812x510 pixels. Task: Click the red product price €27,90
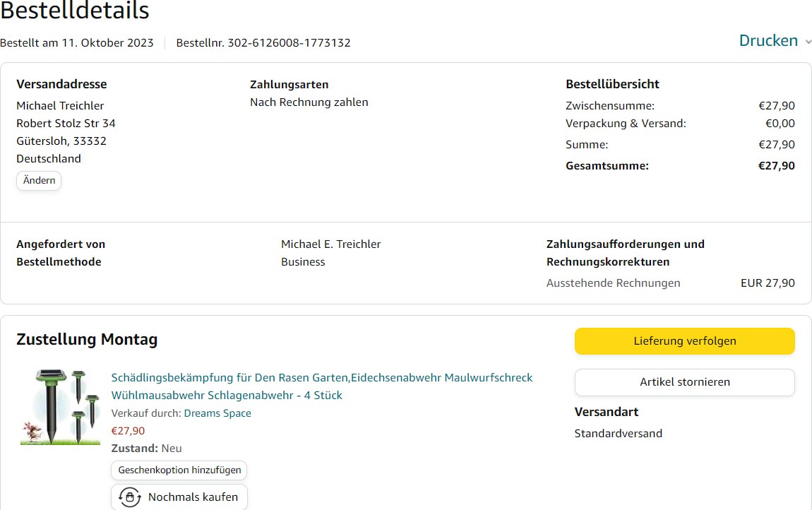pos(128,431)
